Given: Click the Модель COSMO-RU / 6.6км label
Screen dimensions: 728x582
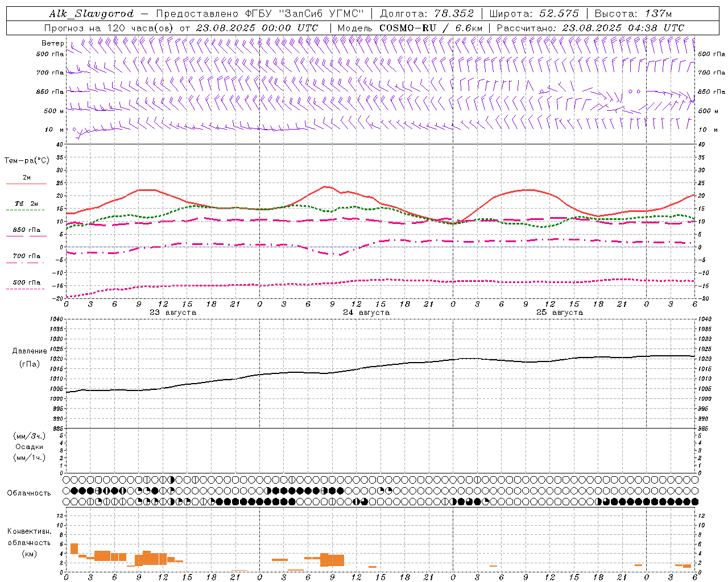Looking at the screenshot, I should click(x=410, y=28).
